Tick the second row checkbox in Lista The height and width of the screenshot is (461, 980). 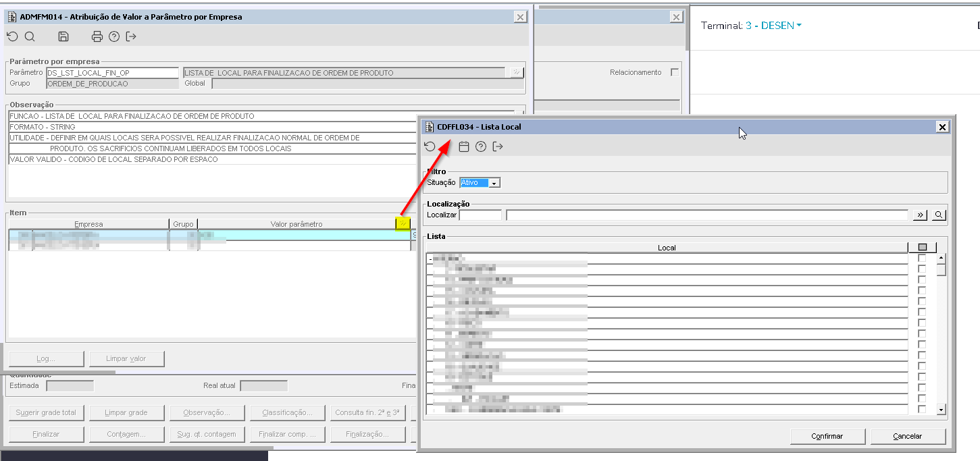click(x=922, y=269)
